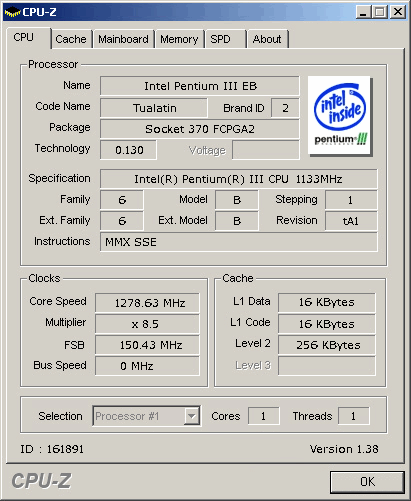The width and height of the screenshot is (411, 501).
Task: Click the Family value 6
Action: [x=122, y=200]
